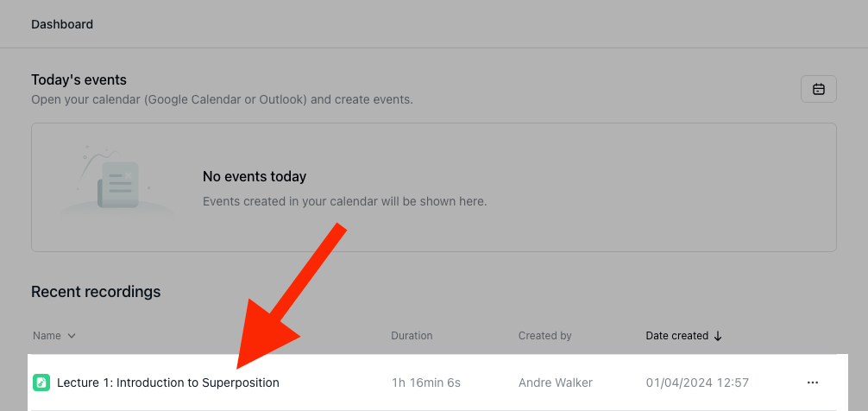
Task: Sort recordings by Date created header
Action: pyautogui.click(x=677, y=336)
